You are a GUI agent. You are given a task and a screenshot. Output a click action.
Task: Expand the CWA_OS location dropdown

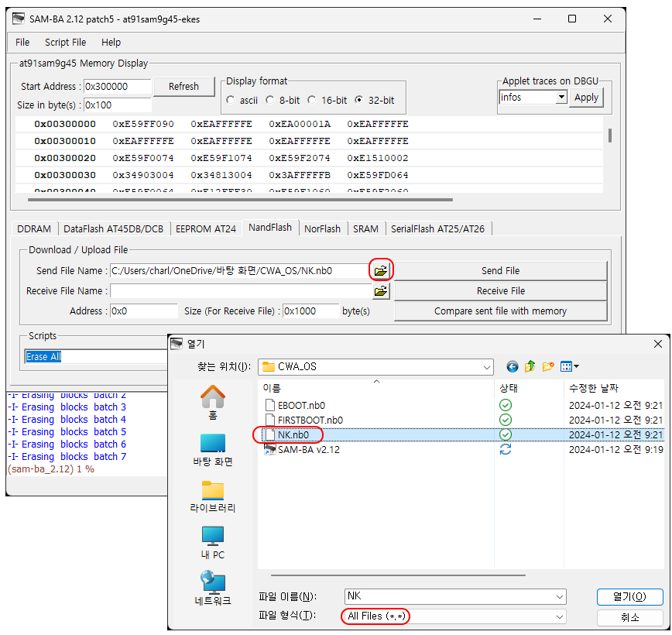[486, 366]
